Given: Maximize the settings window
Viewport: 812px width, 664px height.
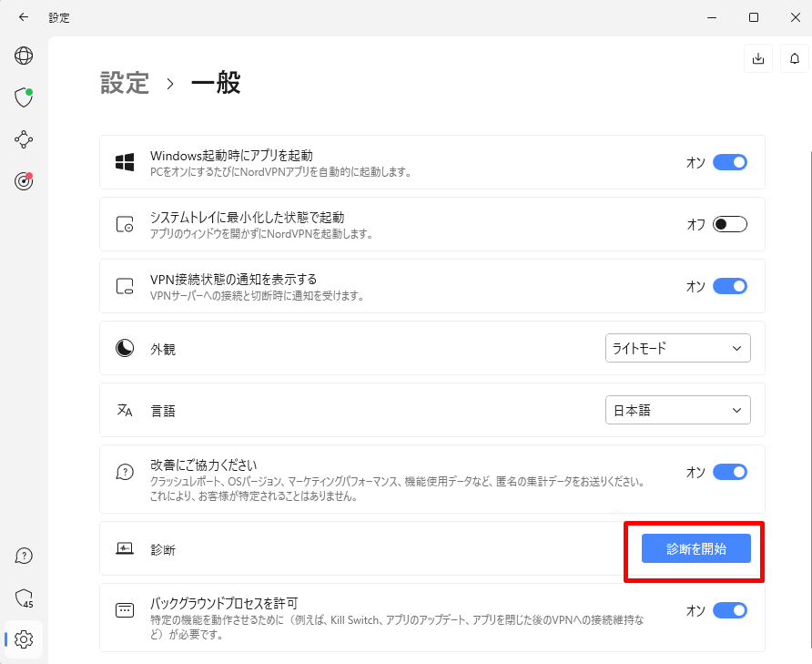Looking at the screenshot, I should [x=754, y=17].
